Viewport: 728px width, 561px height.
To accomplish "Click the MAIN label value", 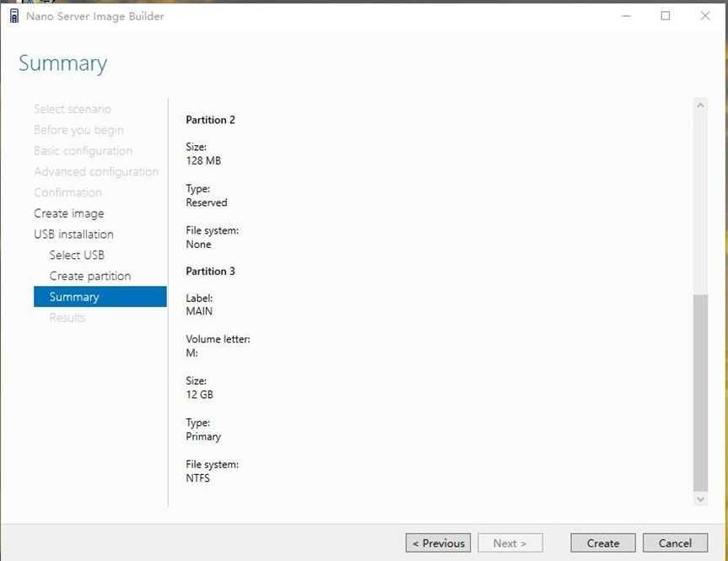I will coord(199,311).
